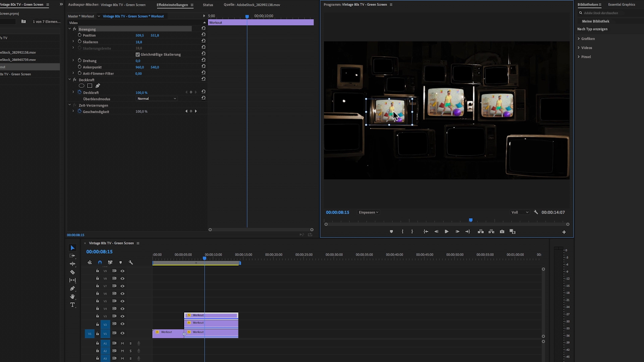Open the Einpassen zoom level dropdown
This screenshot has width=644, height=362.
[x=368, y=213]
